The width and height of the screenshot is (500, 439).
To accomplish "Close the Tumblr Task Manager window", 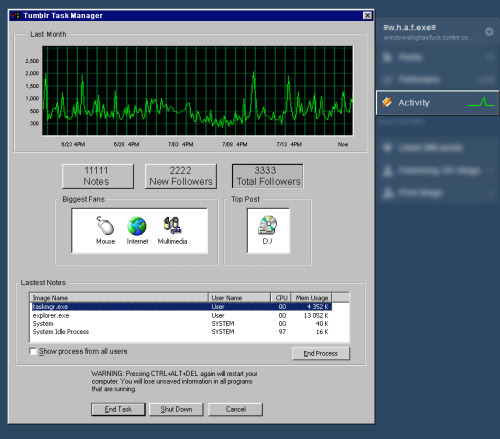I will [367, 15].
